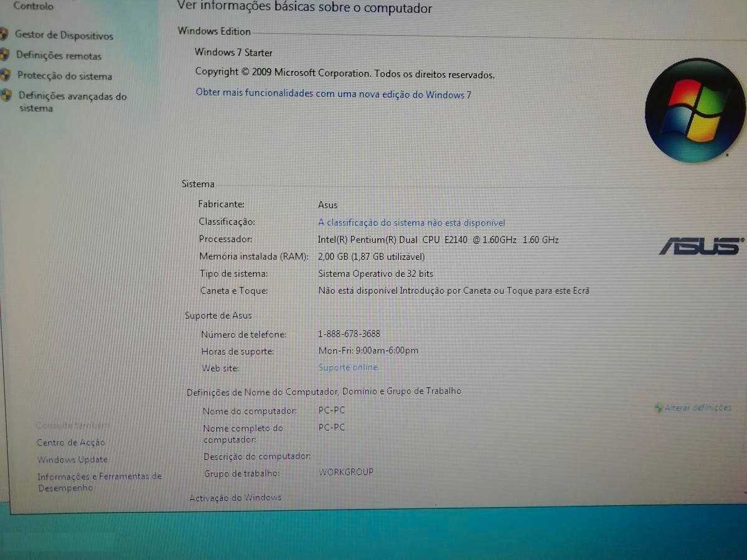The height and width of the screenshot is (560, 747).
Task: Click 'Memória instalada (RAM):' label
Action: point(254,256)
